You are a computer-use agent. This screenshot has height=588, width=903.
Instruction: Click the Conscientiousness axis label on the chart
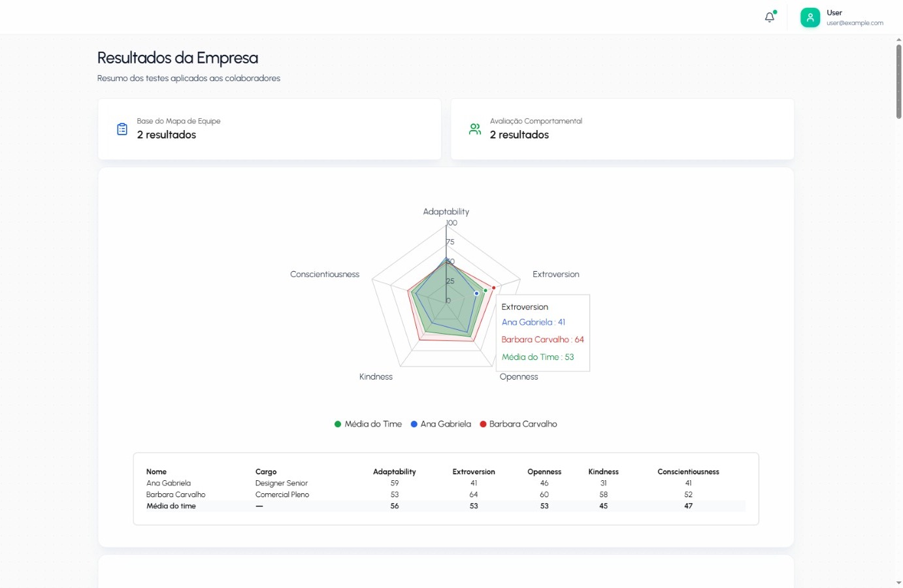324,274
